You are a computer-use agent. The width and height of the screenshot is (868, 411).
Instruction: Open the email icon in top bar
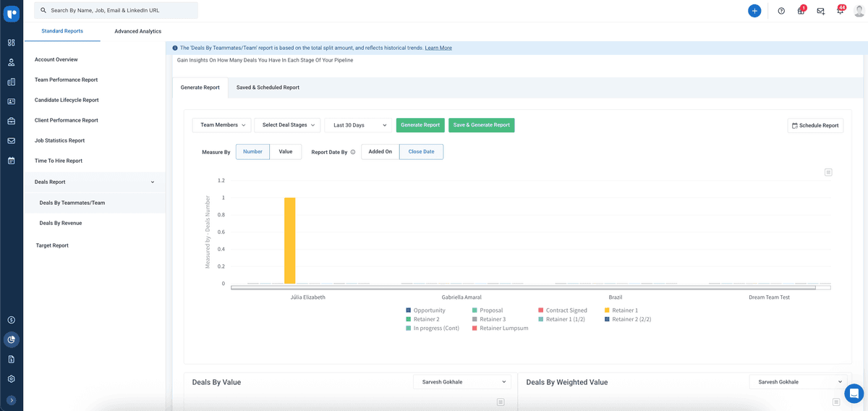pyautogui.click(x=821, y=11)
